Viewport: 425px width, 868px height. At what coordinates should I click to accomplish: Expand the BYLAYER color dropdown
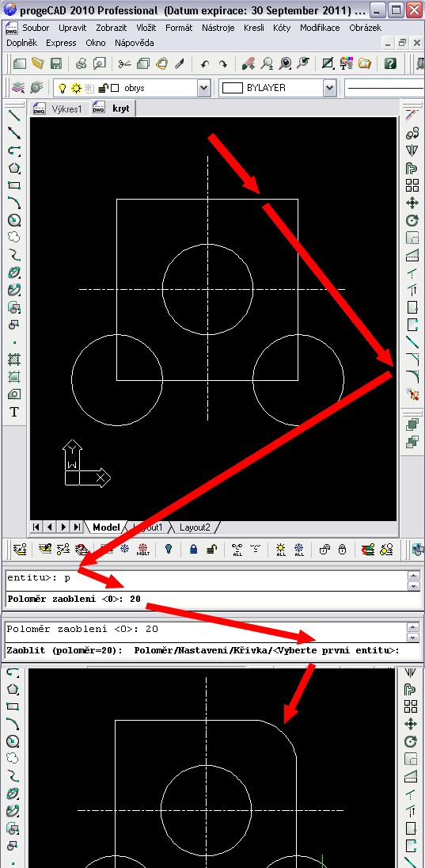tap(330, 88)
